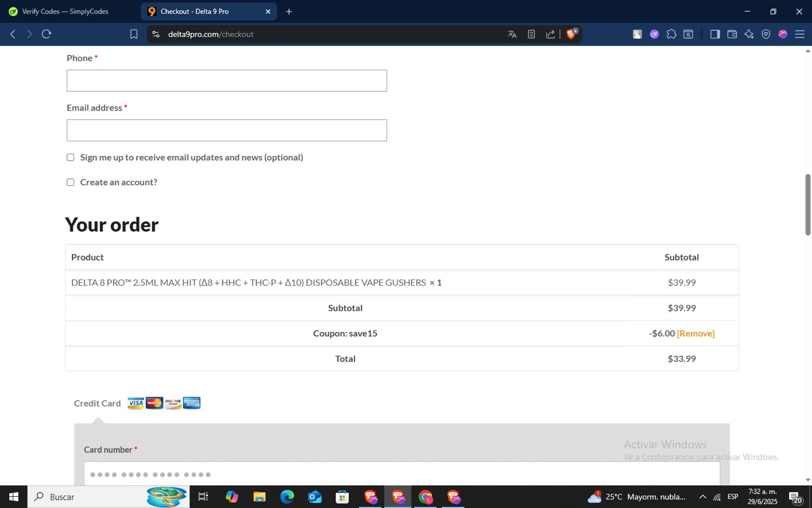Open the taskbar clock and date
The image size is (812, 508).
coord(762,497)
